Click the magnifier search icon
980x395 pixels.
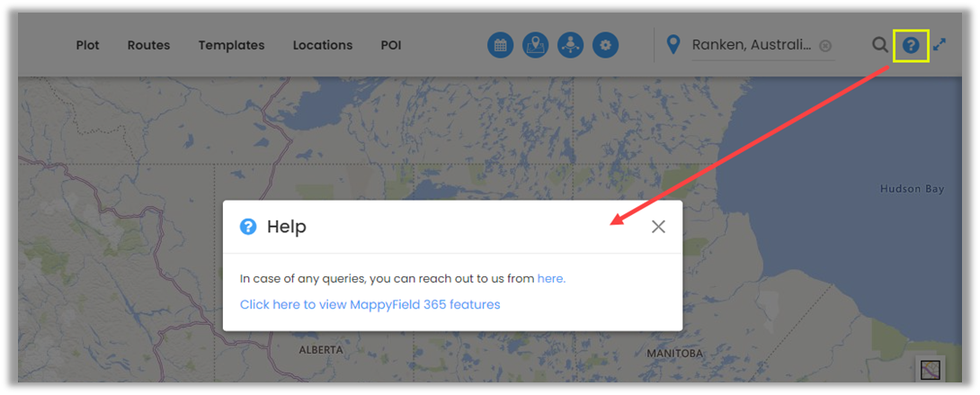pos(880,45)
